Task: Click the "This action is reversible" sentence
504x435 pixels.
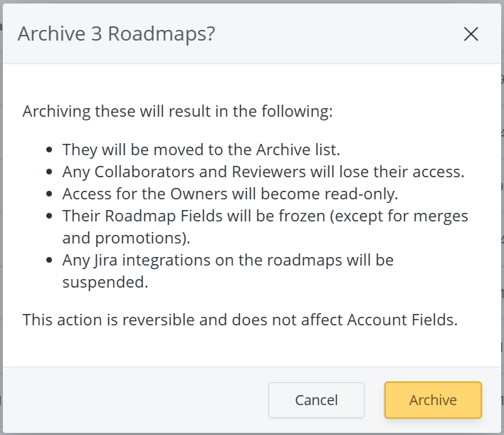Action: pyautogui.click(x=239, y=320)
